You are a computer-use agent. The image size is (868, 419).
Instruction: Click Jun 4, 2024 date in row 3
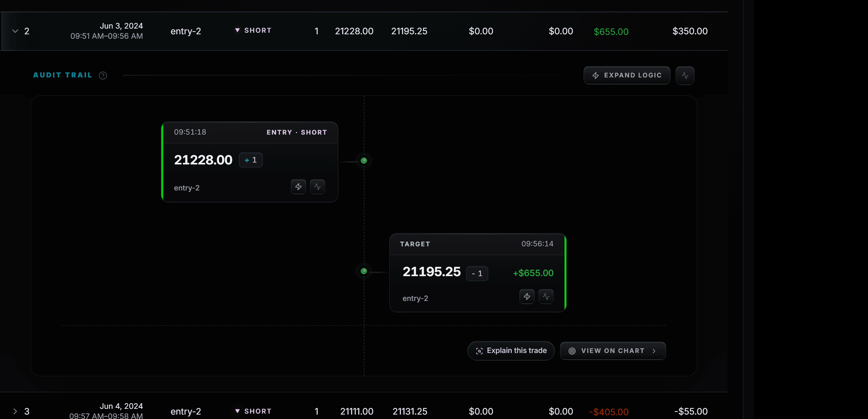pyautogui.click(x=121, y=406)
